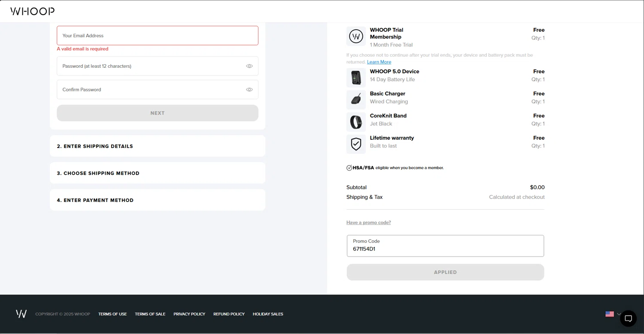Focus the Password field
The width and height of the screenshot is (644, 334).
pos(158,66)
